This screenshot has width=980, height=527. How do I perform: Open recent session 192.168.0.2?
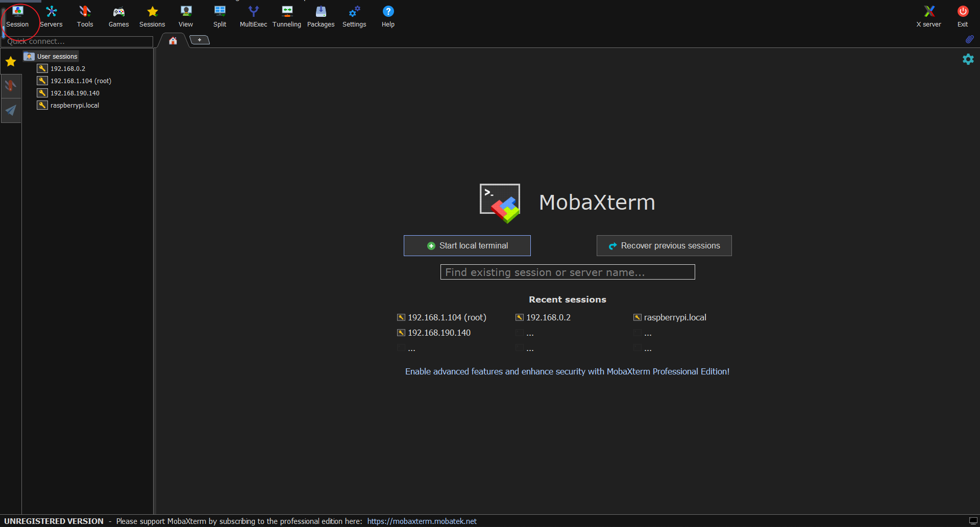click(543, 317)
